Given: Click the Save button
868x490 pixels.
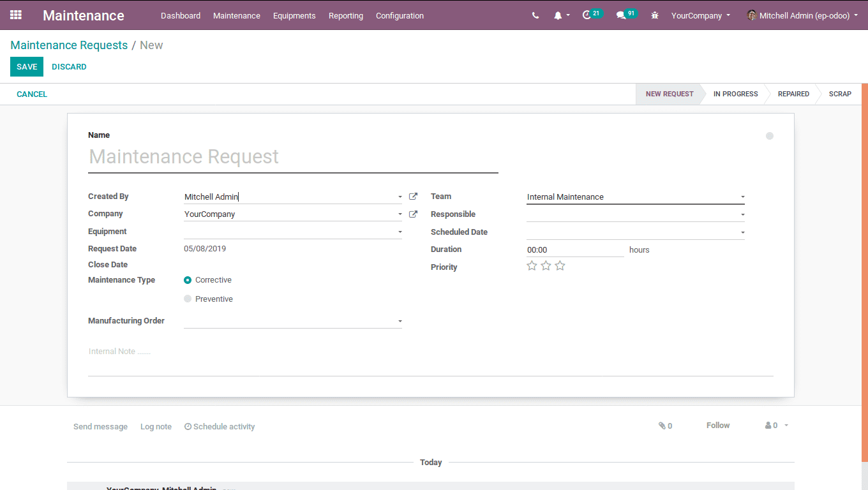Looking at the screenshot, I should [x=27, y=67].
